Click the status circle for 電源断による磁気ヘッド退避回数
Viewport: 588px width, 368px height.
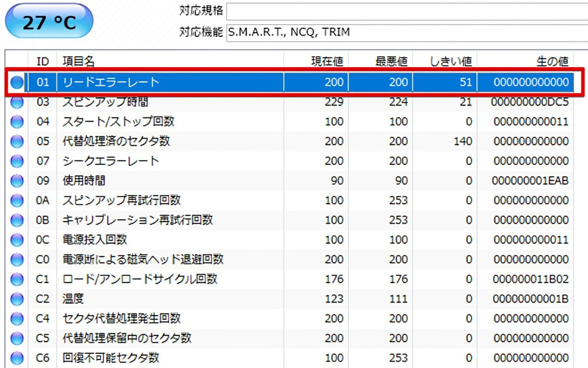pos(17,260)
